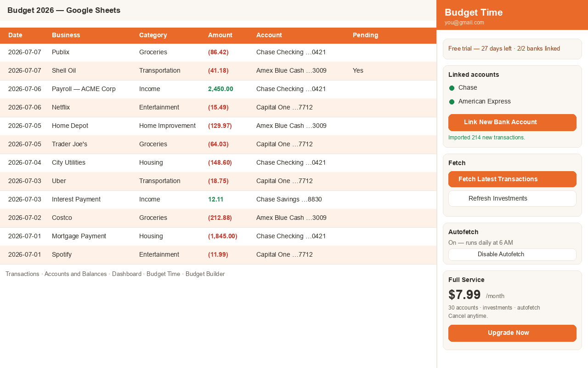Select the Home Improvement category cell
The image size is (588, 368).
tap(167, 126)
